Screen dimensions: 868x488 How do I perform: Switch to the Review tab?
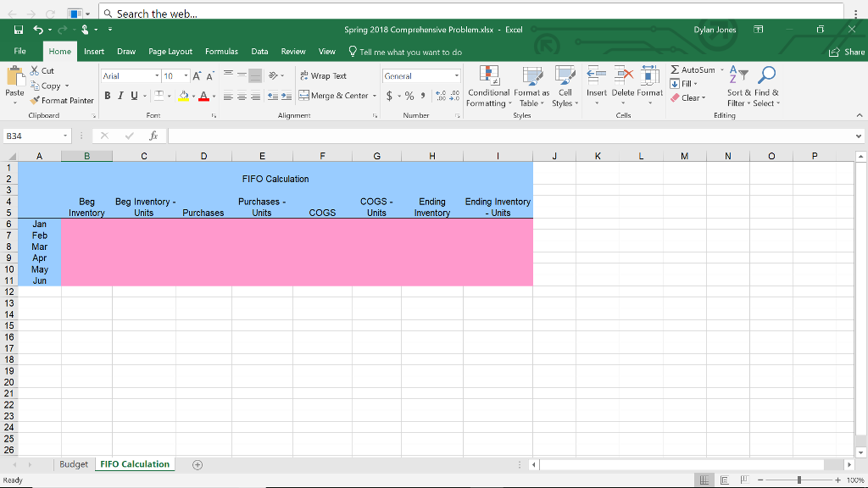click(x=293, y=52)
